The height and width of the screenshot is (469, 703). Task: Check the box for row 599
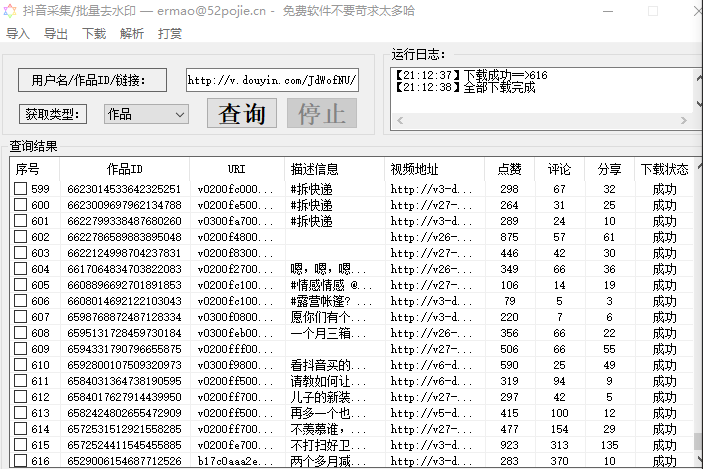(x=20, y=189)
